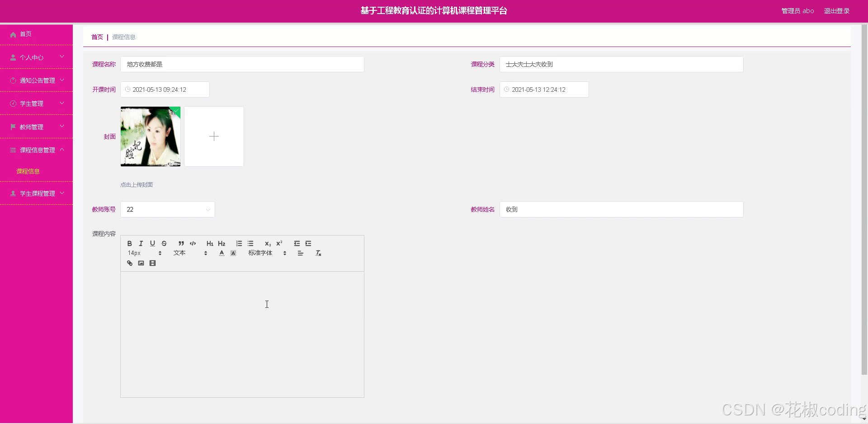Screen dimensions: 868x424
Task: Toggle strikethrough formatting in the editor
Action: [164, 243]
